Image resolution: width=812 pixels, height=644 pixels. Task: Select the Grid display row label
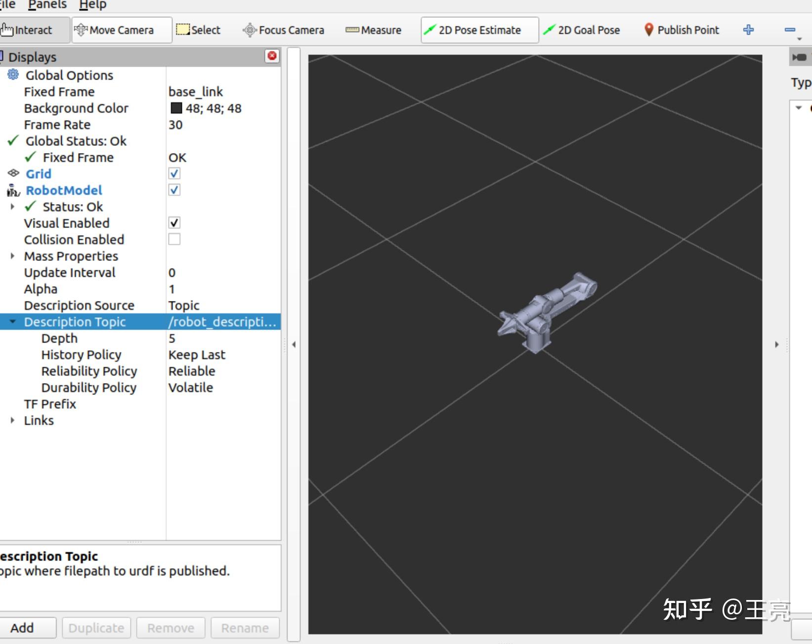click(39, 173)
